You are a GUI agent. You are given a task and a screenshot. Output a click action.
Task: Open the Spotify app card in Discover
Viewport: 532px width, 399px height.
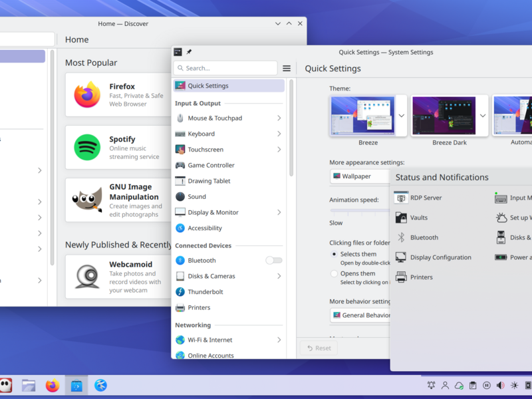click(x=118, y=148)
